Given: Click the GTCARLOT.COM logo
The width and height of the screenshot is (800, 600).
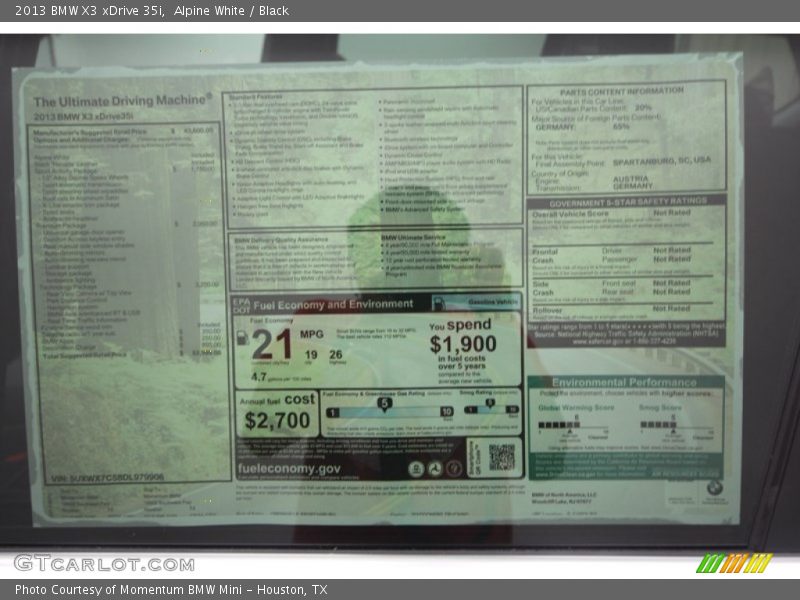Looking at the screenshot, I should pos(105,564).
